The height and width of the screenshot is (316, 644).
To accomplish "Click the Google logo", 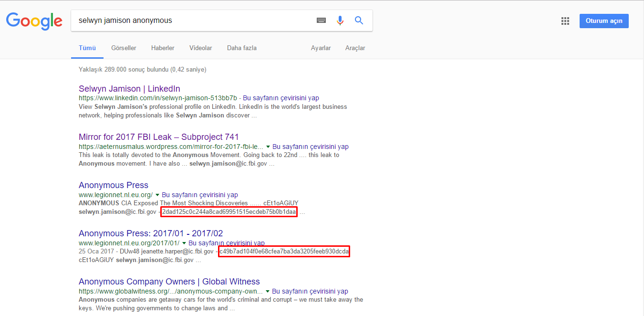I will coord(34,21).
